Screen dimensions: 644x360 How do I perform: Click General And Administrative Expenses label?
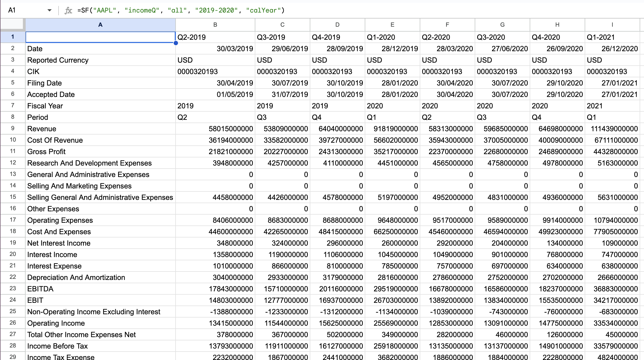pyautogui.click(x=100, y=174)
